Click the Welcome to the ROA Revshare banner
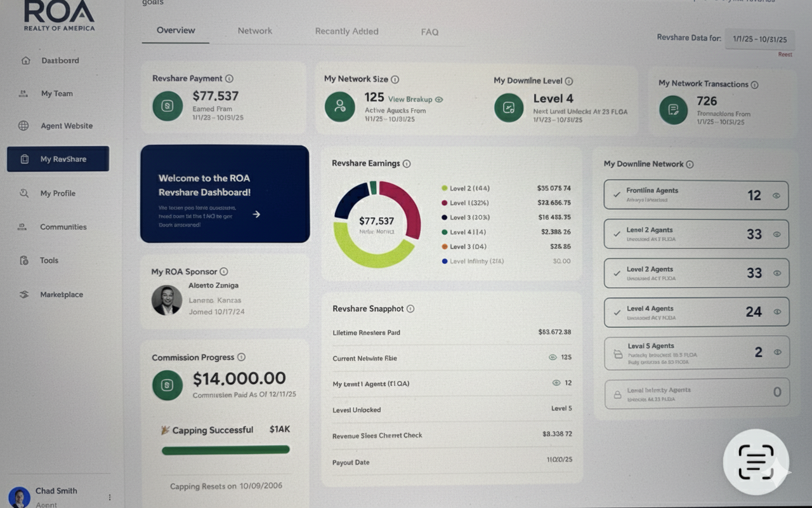 tap(225, 194)
